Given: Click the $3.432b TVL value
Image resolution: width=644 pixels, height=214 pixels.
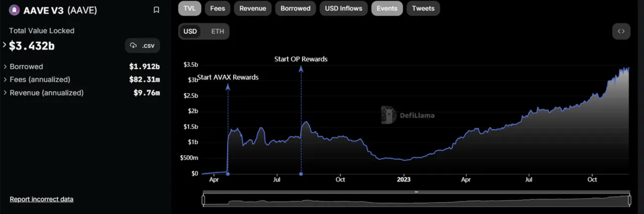Looking at the screenshot, I should (32, 46).
